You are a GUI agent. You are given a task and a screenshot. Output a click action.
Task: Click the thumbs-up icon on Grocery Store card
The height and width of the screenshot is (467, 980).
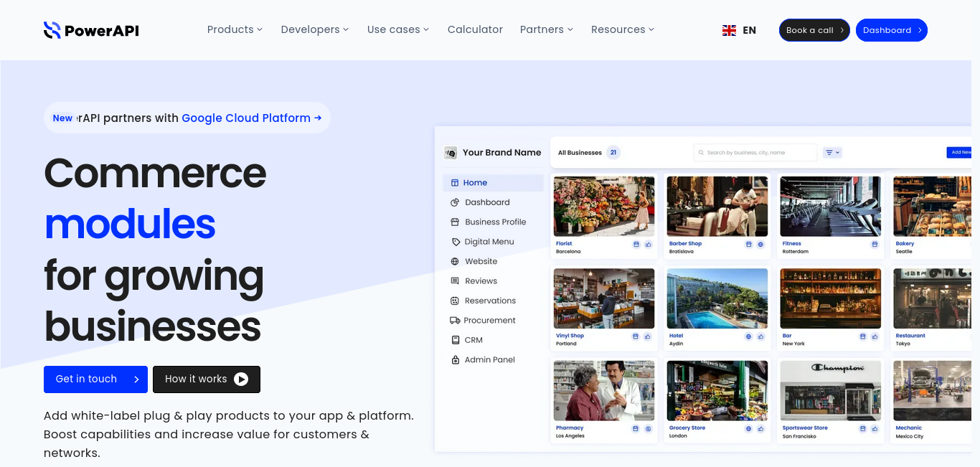(x=761, y=429)
